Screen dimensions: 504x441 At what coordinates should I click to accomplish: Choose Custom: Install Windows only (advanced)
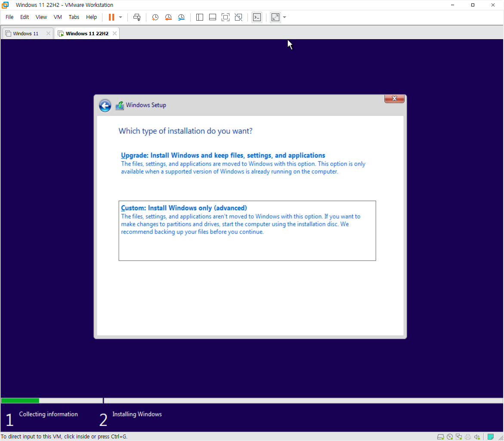pyautogui.click(x=247, y=231)
